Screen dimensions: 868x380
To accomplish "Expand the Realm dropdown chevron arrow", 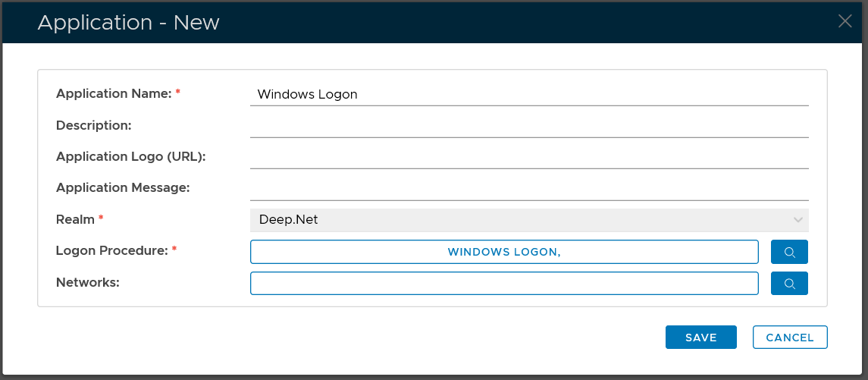I will tap(797, 220).
